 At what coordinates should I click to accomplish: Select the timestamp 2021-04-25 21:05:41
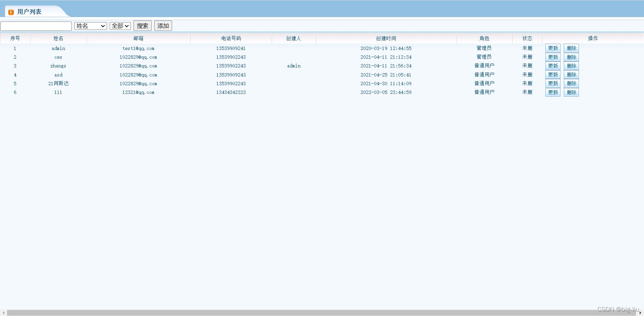386,75
